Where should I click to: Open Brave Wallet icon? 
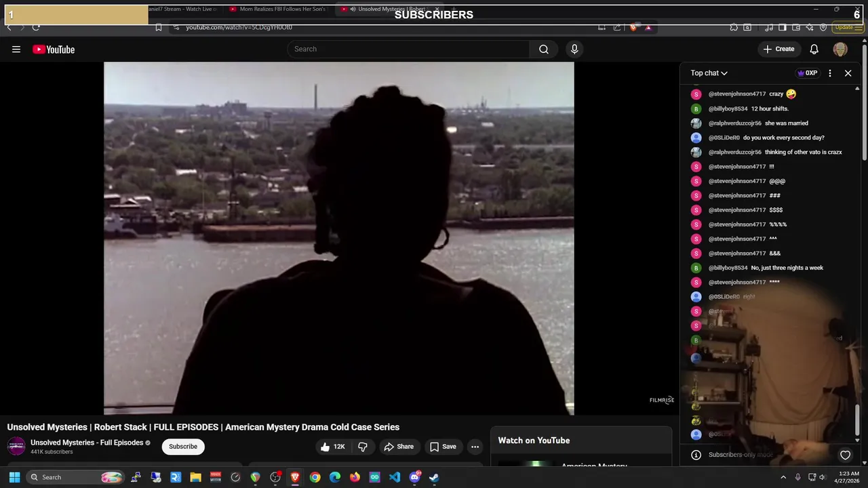click(796, 27)
